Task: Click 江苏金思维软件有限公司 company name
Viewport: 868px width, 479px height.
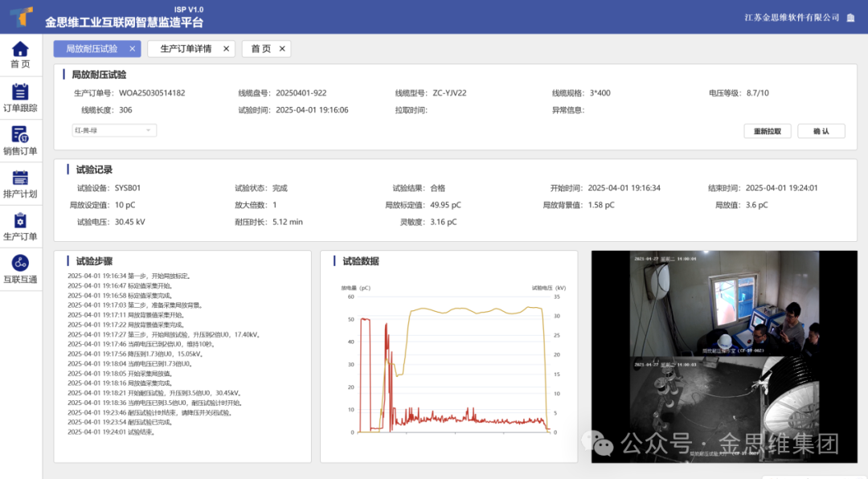Action: (x=792, y=18)
